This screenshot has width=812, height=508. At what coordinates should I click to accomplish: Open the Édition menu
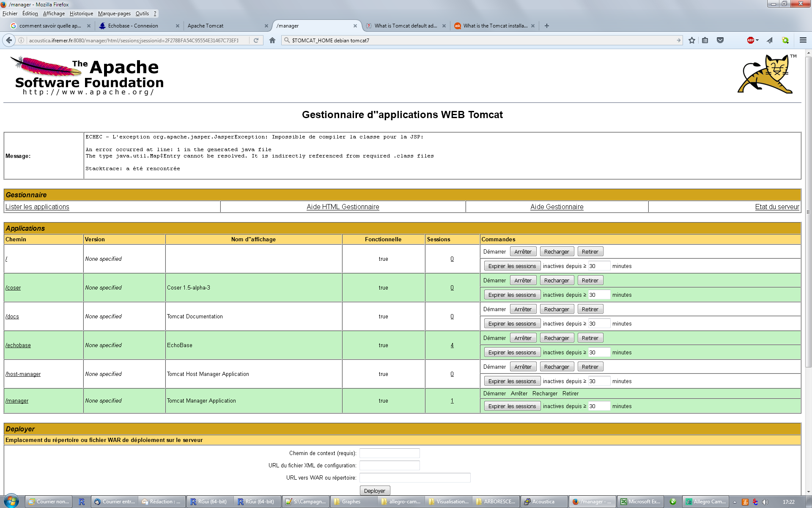(x=30, y=14)
